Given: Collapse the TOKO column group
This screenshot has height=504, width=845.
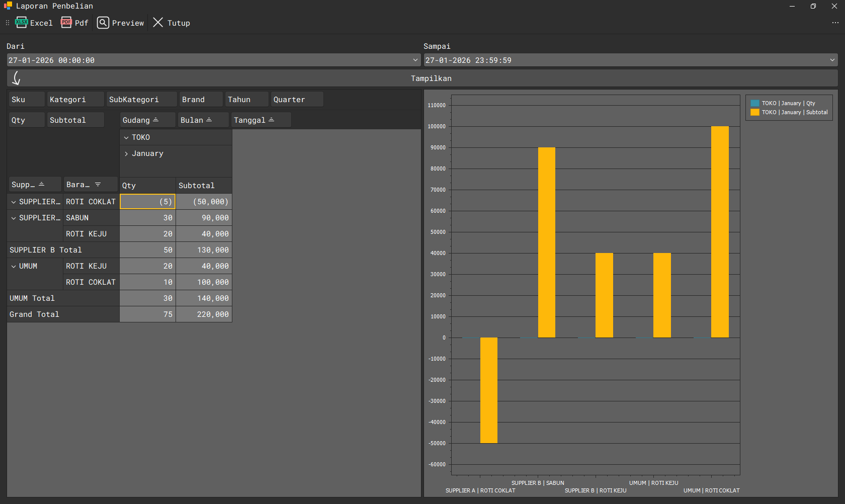Looking at the screenshot, I should (x=126, y=138).
